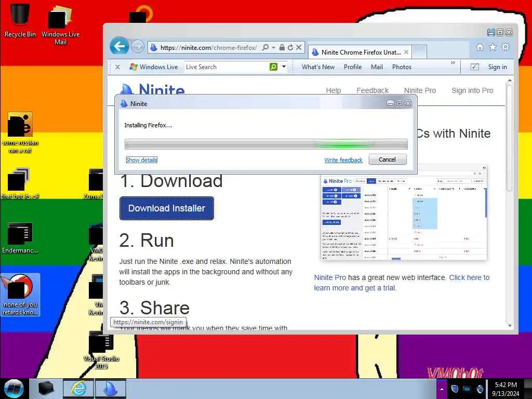Click the page scrollbar down arrow
The image size is (532, 399).
pos(509,326)
